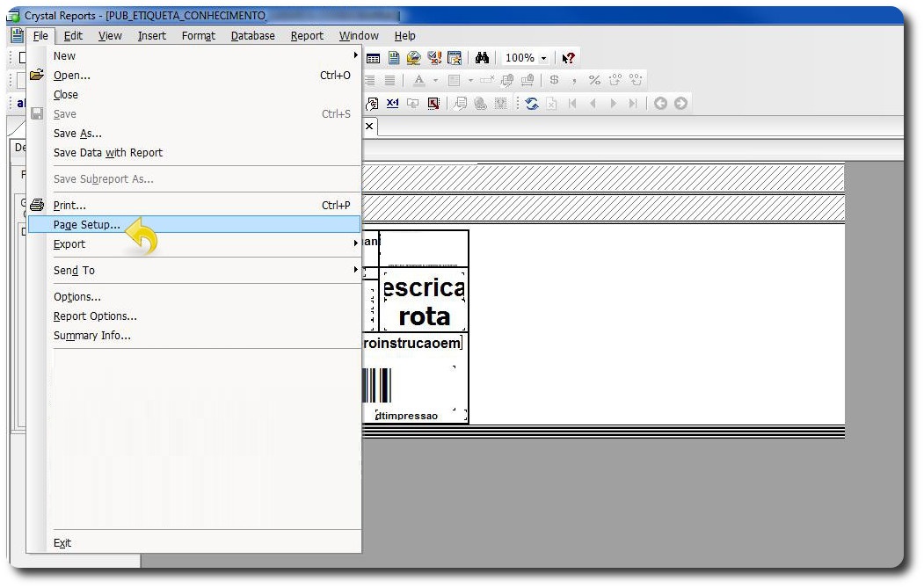Close the File menu via File header
The width and height of the screenshot is (924, 588).
pos(40,36)
